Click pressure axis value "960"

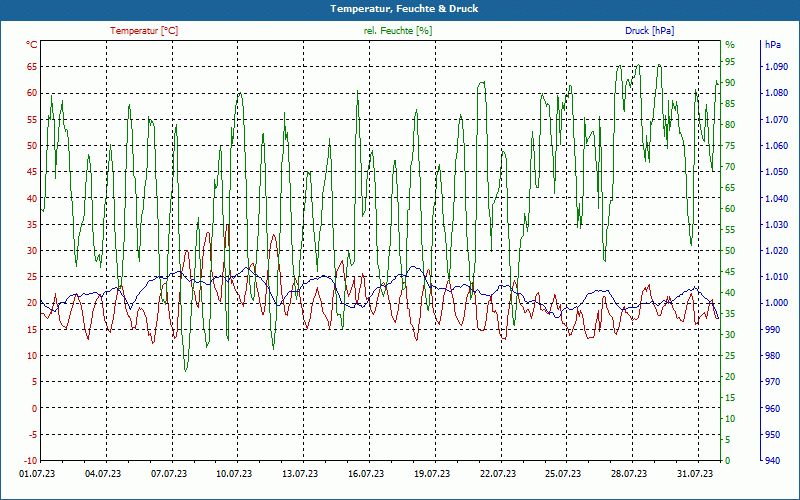(773, 408)
